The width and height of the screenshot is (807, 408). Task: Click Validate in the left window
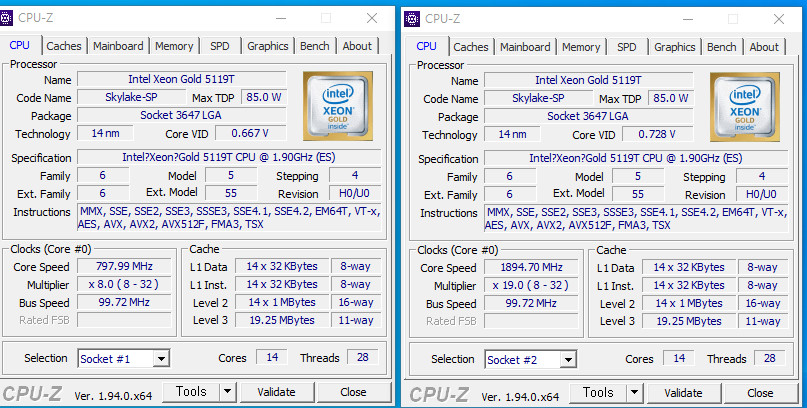(x=276, y=392)
